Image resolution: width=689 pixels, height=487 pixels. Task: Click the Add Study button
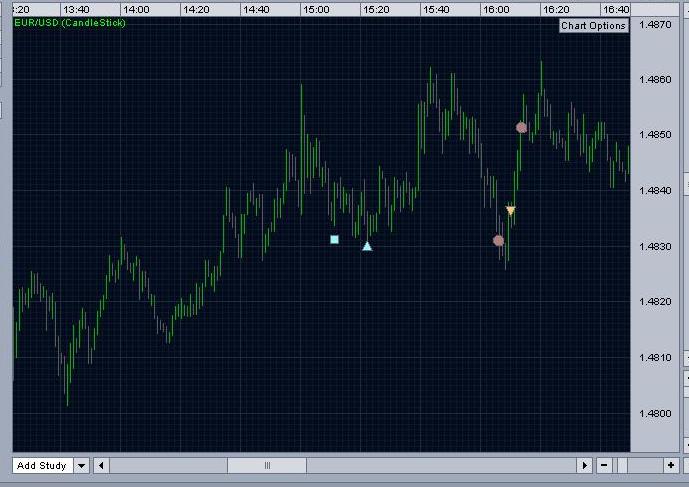[x=42, y=465]
